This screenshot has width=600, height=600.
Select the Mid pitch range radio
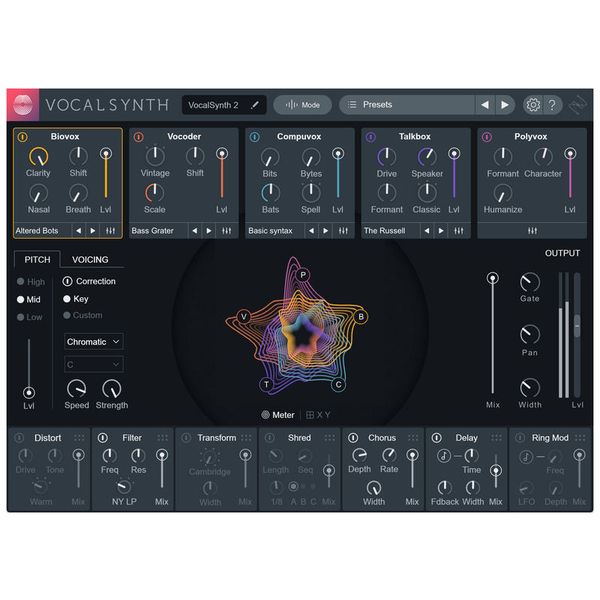[x=21, y=299]
